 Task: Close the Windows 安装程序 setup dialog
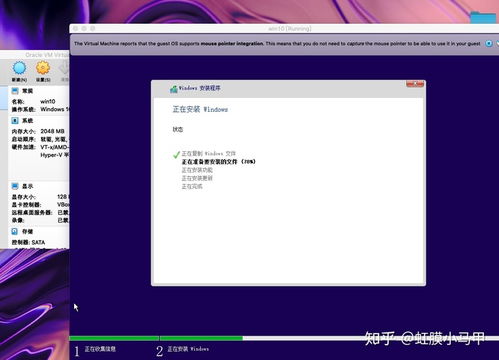(x=415, y=84)
